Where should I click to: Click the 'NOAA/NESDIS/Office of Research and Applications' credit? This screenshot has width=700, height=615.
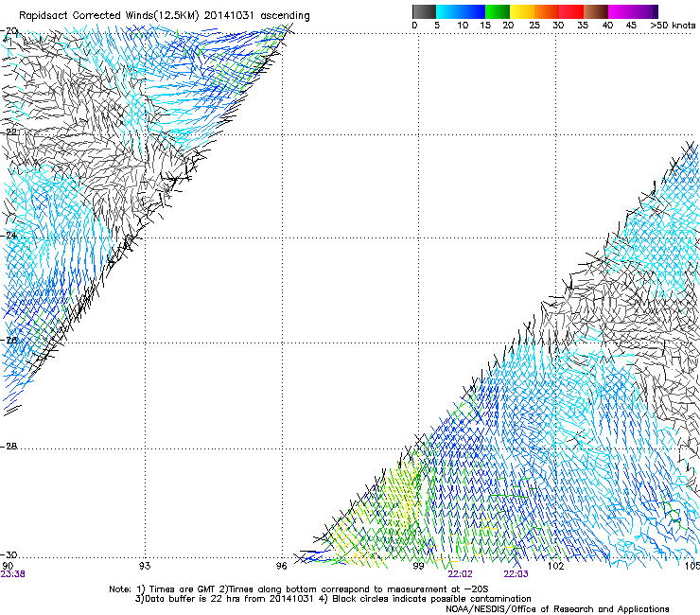point(557,609)
